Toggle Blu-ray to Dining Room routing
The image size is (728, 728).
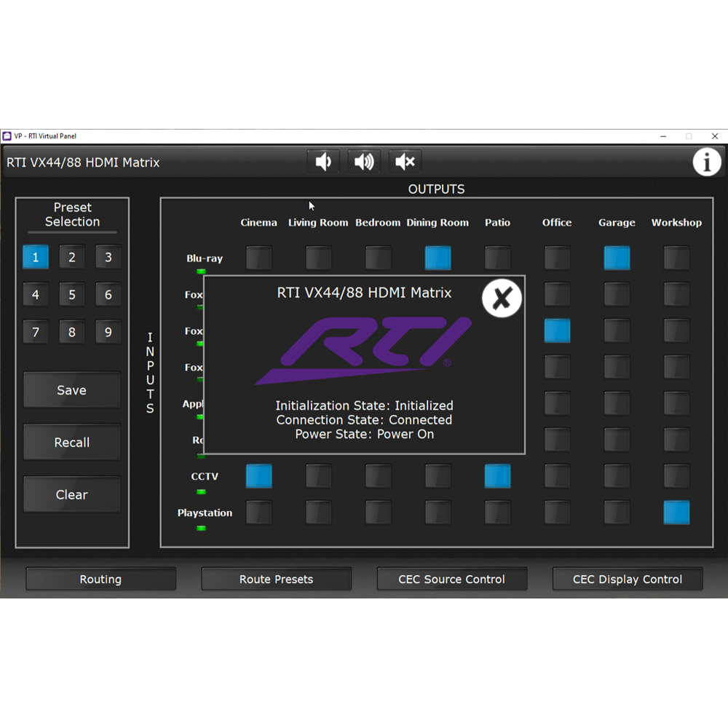[438, 258]
